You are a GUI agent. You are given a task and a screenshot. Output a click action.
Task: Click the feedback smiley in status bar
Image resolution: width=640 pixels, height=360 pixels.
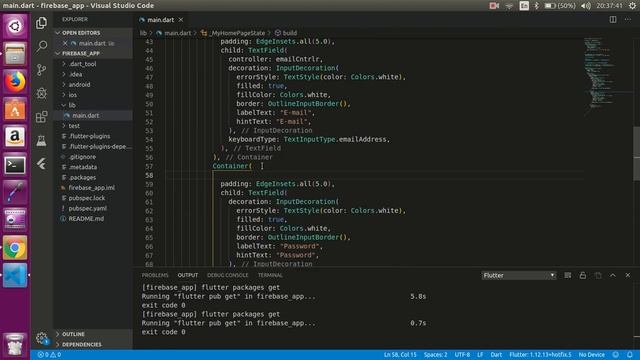tap(616, 355)
